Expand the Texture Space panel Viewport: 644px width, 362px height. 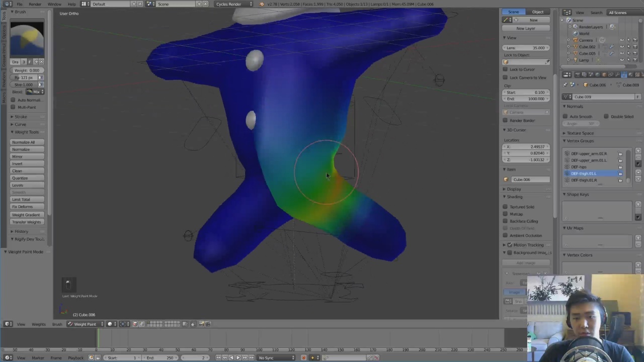(580, 133)
